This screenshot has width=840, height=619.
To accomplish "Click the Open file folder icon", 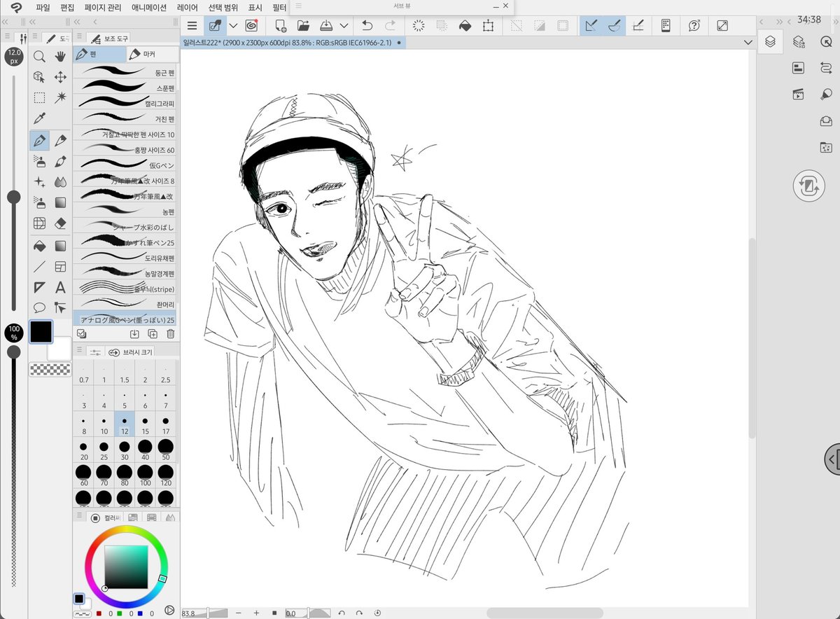I will [x=303, y=25].
